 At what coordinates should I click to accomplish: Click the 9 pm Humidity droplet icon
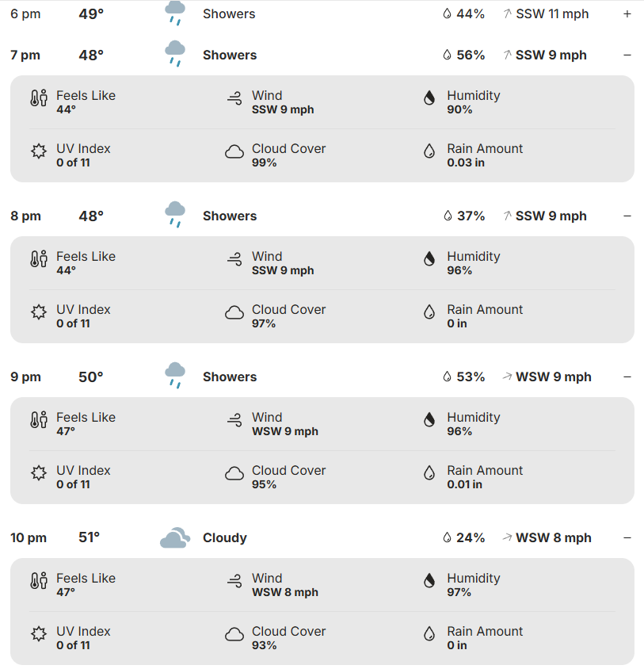(429, 421)
